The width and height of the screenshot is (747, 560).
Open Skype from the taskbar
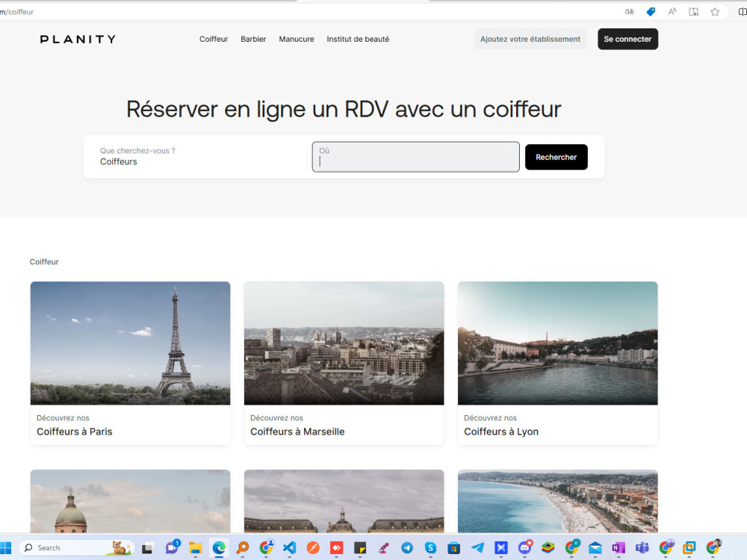click(x=431, y=548)
